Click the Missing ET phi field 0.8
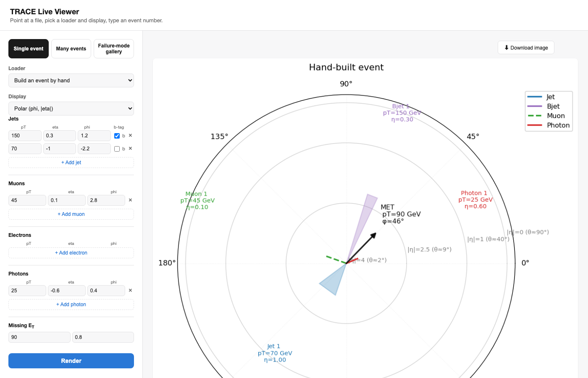Screen dimensions: 588x378 103,337
